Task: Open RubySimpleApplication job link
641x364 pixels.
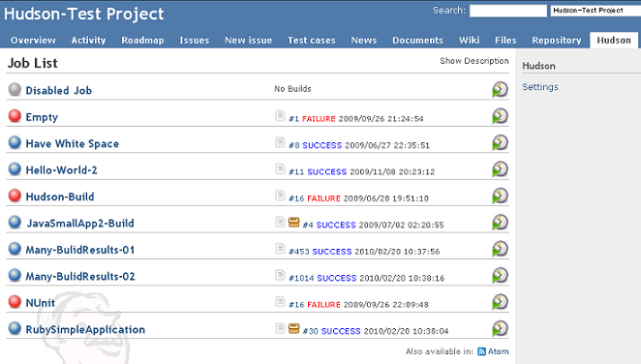Action: pos(85,330)
